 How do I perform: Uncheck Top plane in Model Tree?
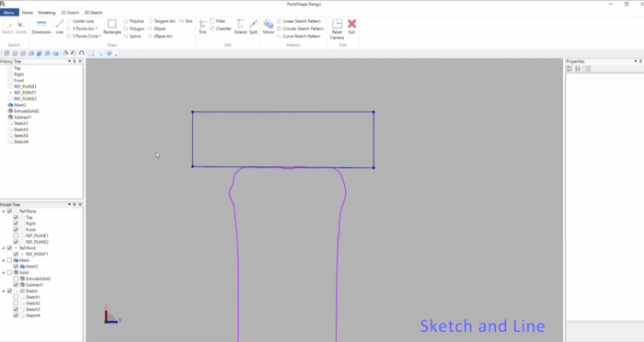tap(16, 217)
